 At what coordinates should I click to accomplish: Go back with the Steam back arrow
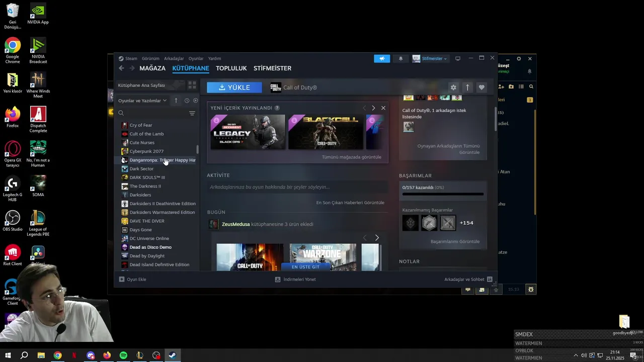click(x=121, y=68)
